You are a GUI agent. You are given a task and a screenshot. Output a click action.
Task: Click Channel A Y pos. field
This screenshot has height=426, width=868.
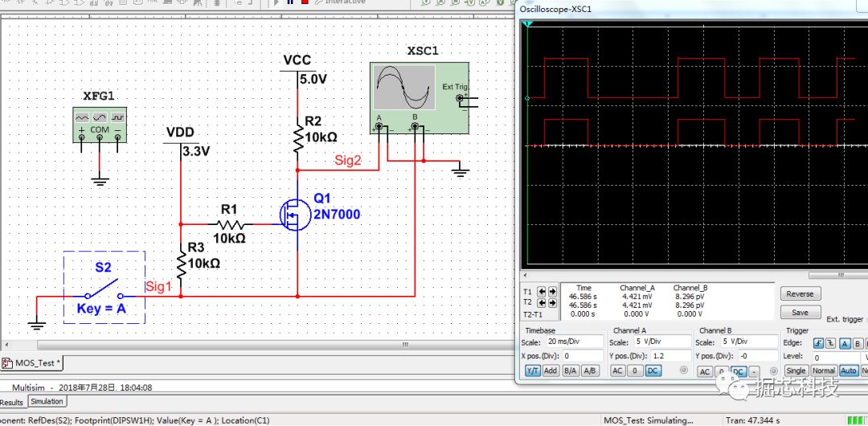coord(671,355)
